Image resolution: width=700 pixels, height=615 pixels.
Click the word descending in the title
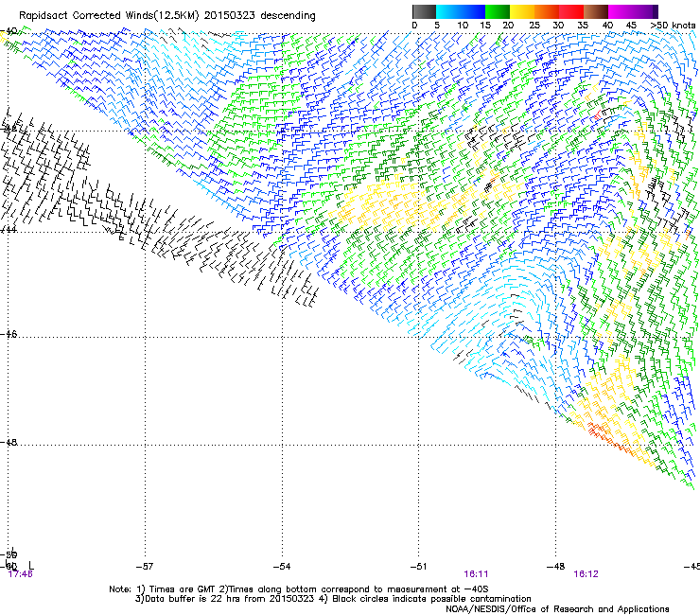(x=288, y=15)
